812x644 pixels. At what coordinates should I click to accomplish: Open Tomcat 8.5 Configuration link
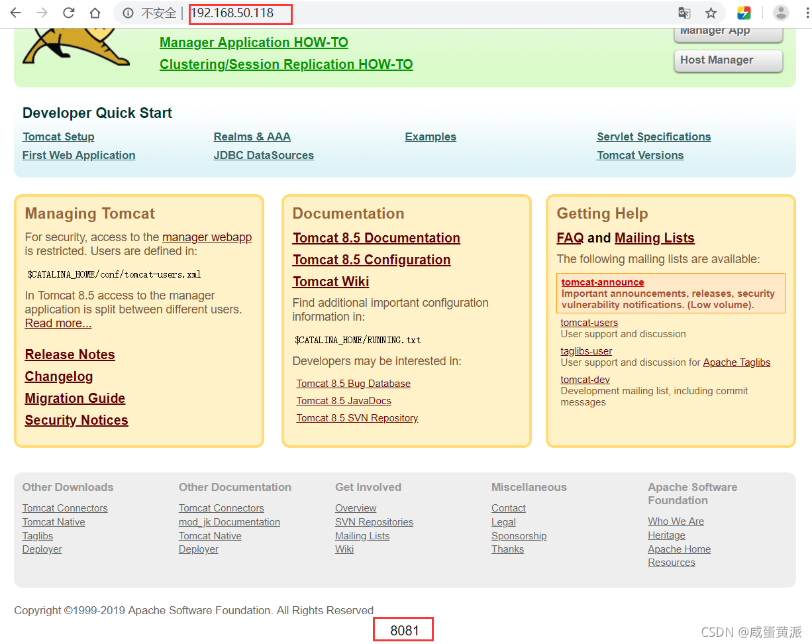tap(372, 260)
